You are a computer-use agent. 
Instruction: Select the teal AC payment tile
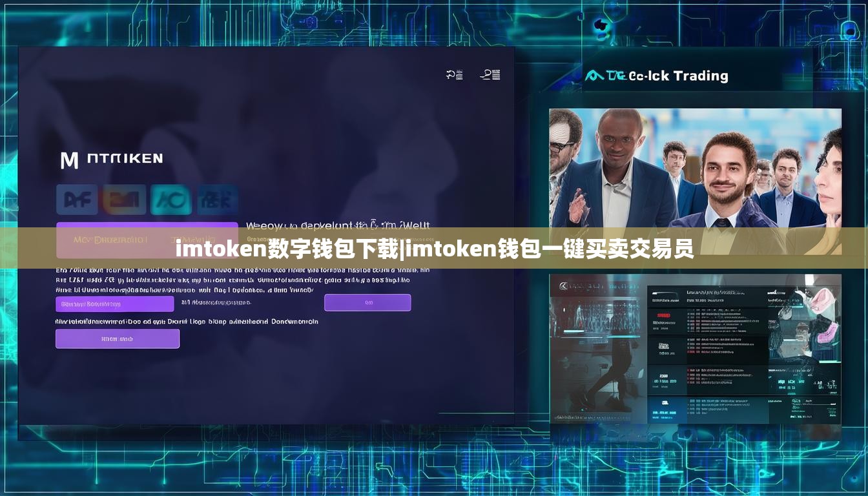171,200
